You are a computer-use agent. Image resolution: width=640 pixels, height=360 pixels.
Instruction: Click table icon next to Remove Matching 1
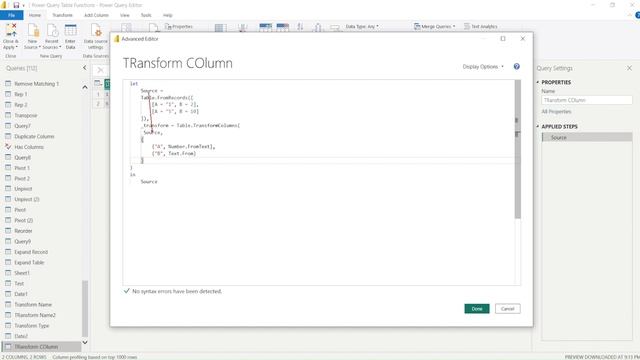[8, 84]
